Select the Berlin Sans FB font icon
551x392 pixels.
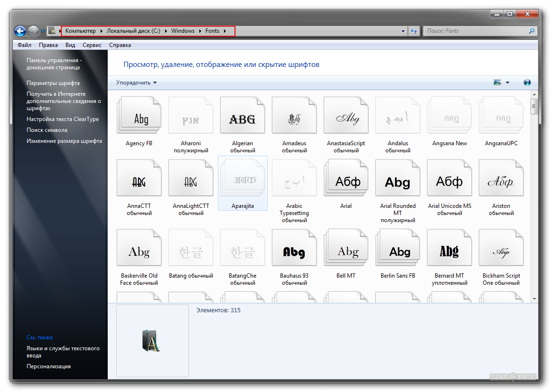pyautogui.click(x=398, y=248)
